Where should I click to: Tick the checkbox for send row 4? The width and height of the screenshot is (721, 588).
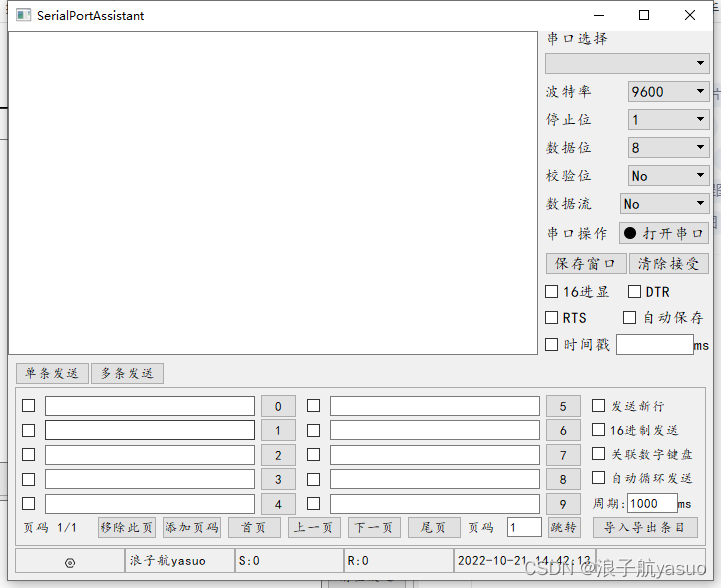pos(29,503)
